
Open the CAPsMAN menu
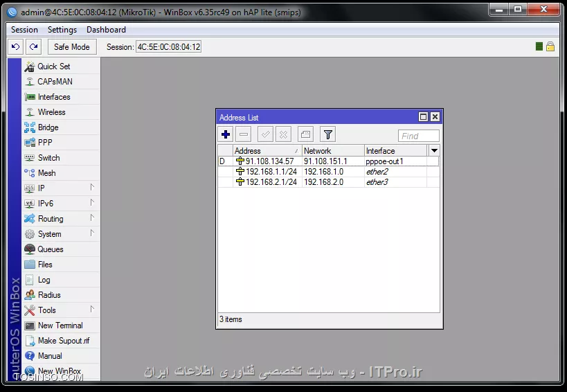(x=61, y=82)
